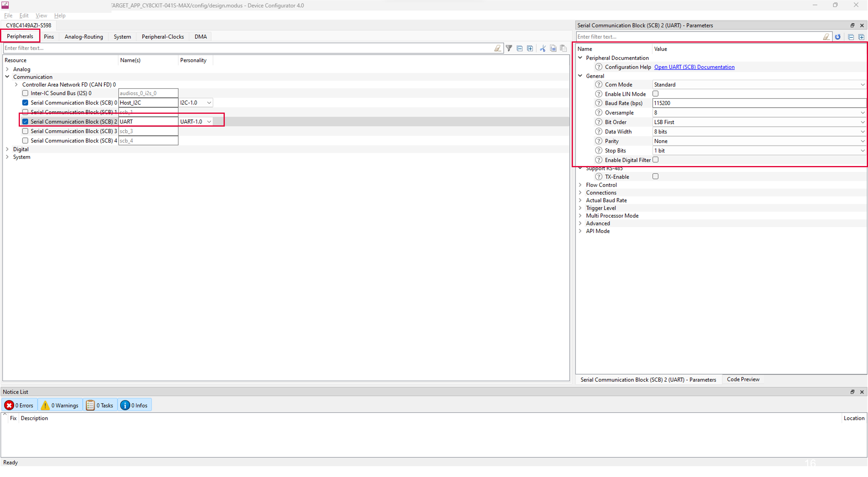The width and height of the screenshot is (868, 477).
Task: Click the Cut scissors icon
Action: 543,48
